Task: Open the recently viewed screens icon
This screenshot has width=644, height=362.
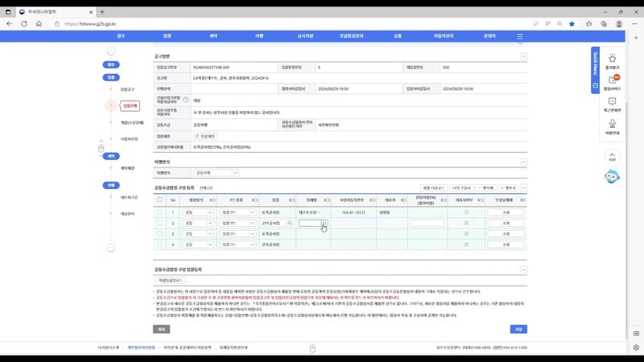Action: tap(612, 101)
